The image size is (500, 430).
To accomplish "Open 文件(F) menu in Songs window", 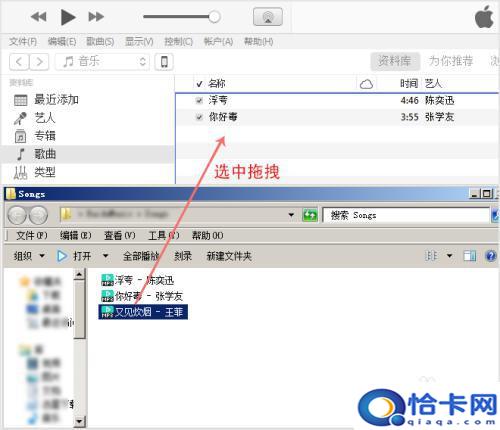I will [x=32, y=236].
